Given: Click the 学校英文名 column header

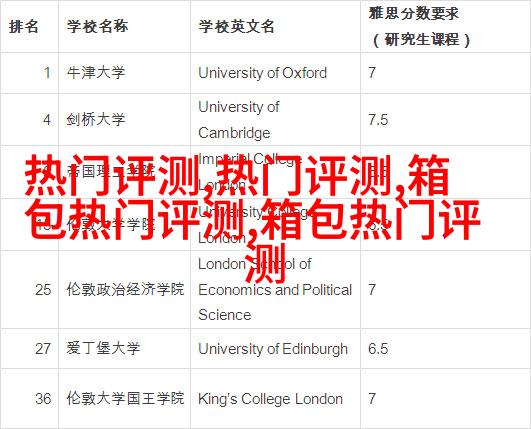Looking at the screenshot, I should click(236, 26).
